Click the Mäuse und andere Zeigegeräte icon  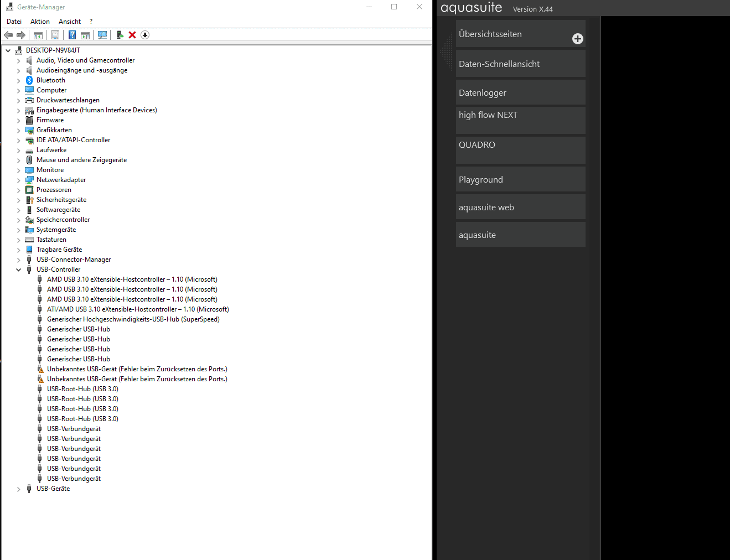29,160
